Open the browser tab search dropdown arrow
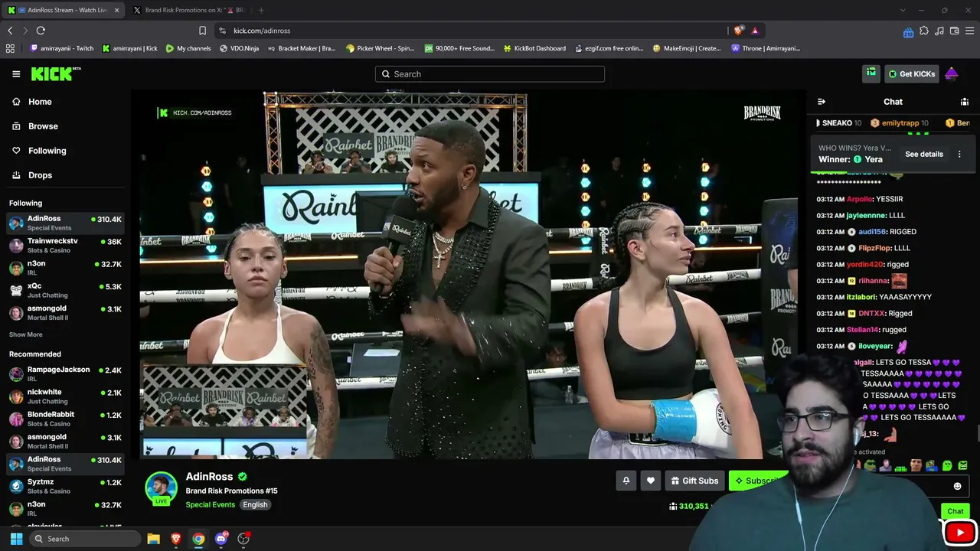980x551 pixels. click(x=902, y=10)
